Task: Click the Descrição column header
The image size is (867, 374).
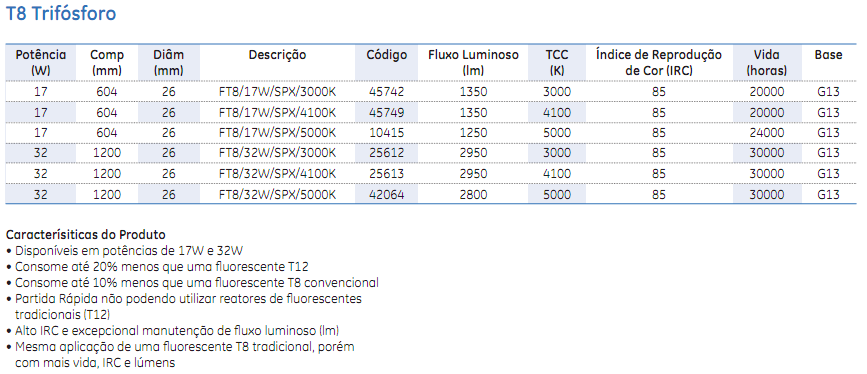Action: 277,55
